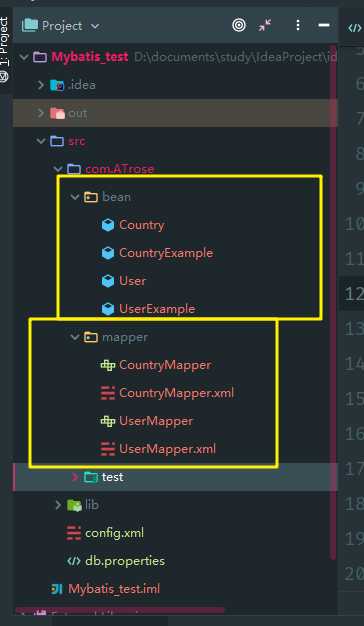Select the mapper package
The width and height of the screenshot is (364, 626).
125,337
